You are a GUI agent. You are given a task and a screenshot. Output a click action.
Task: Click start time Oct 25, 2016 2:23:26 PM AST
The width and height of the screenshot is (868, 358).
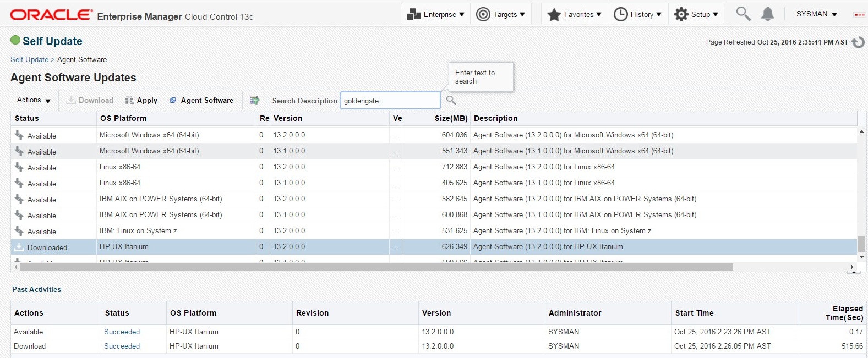pyautogui.click(x=722, y=332)
